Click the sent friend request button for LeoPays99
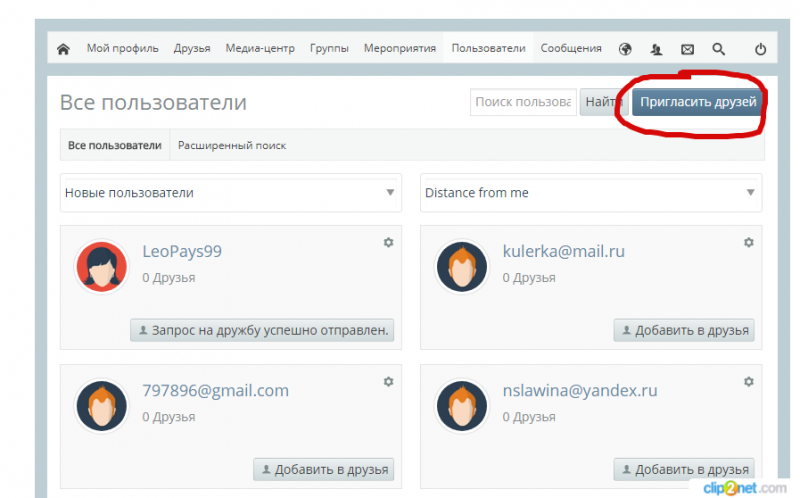The height and width of the screenshot is (498, 800). coord(262,330)
